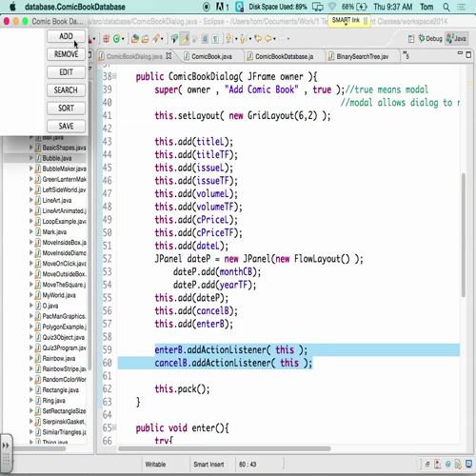Collapse the enter() fold marker on line 65

[x=114, y=427]
